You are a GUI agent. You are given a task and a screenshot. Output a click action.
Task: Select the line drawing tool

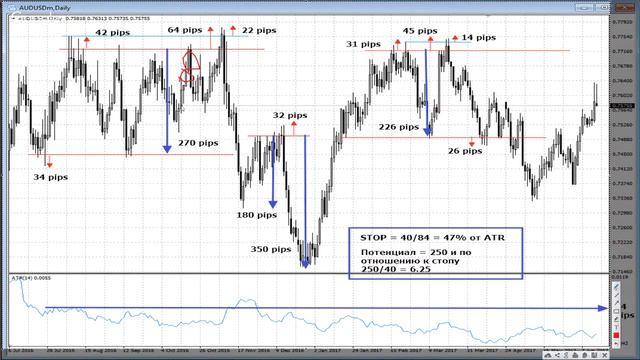(616, 295)
